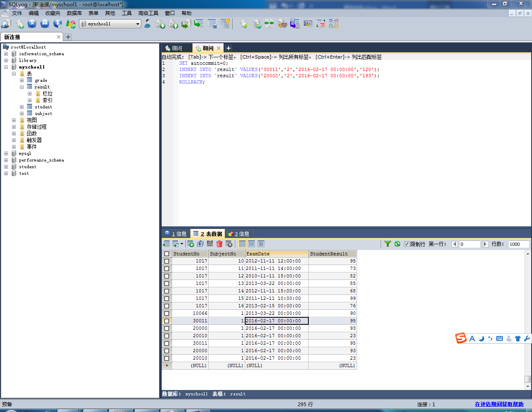
Task: Expand the 视图 folder node
Action: click(14, 120)
